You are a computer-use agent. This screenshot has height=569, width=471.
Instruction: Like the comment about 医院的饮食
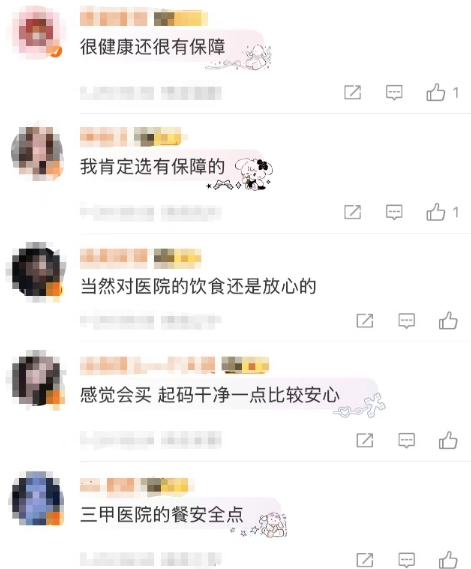point(448,320)
